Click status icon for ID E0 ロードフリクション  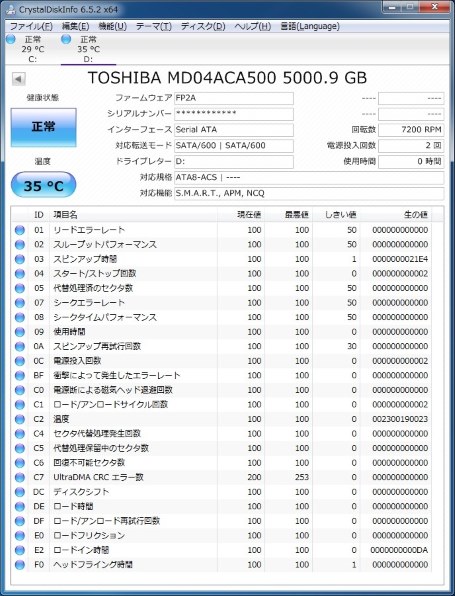(x=20, y=536)
